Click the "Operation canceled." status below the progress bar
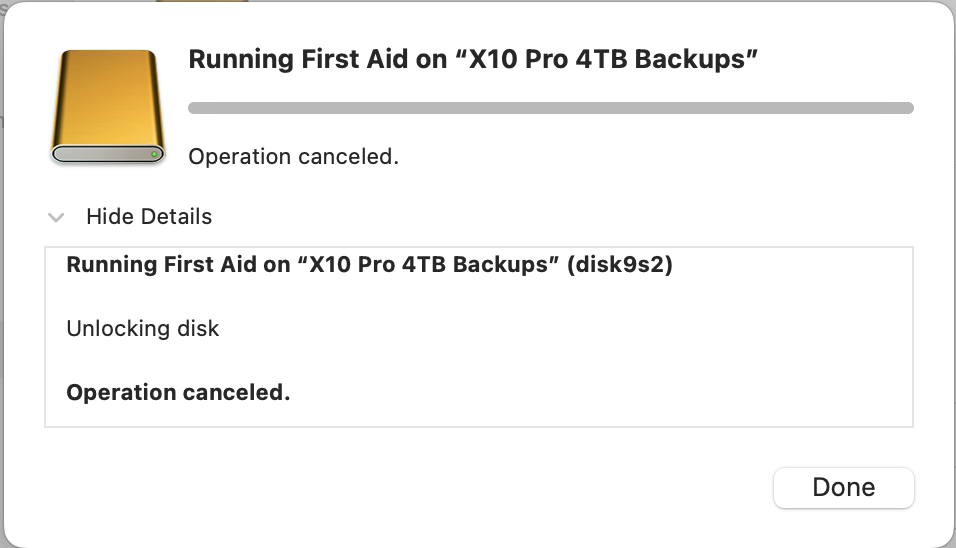This screenshot has height=548, width=956. point(293,157)
